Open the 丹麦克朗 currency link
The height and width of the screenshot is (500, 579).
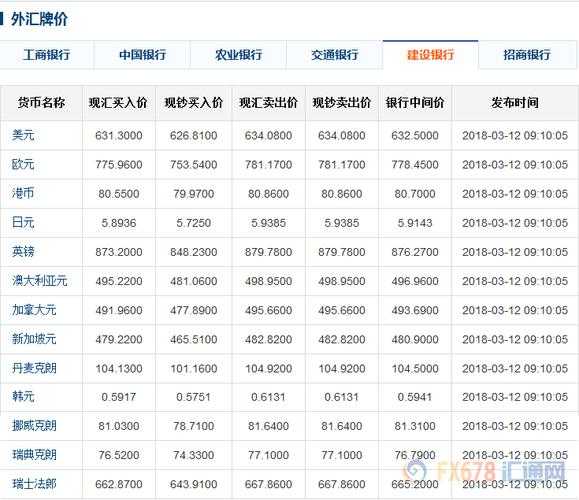coord(34,368)
